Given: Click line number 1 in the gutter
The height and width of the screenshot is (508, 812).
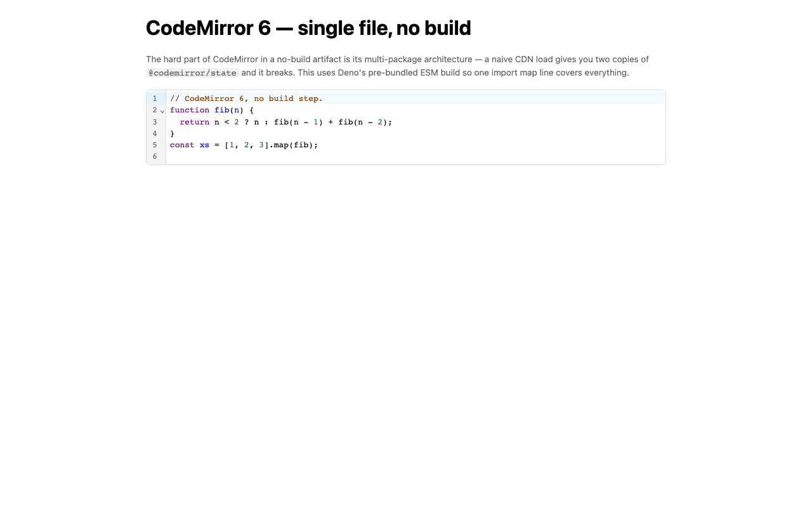Looking at the screenshot, I should pos(154,98).
